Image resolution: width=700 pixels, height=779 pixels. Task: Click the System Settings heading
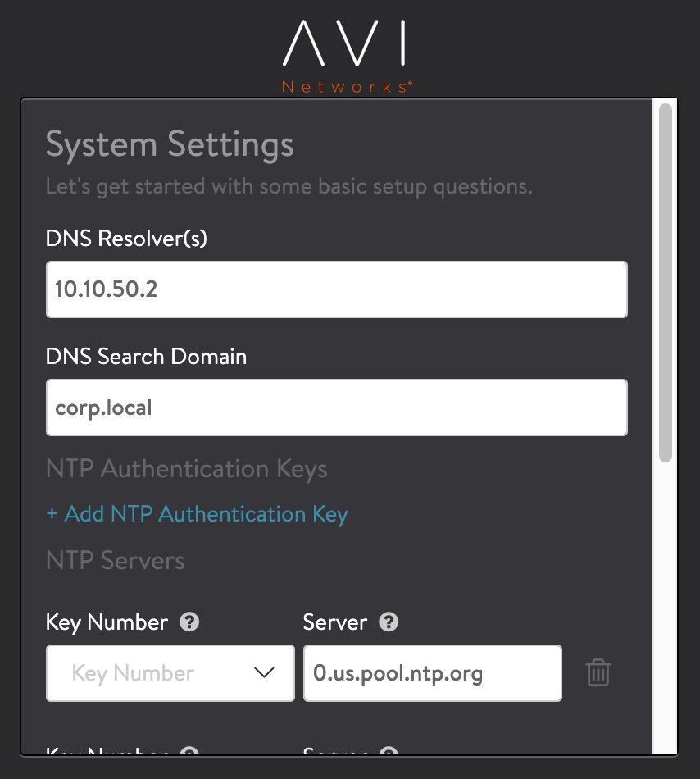point(170,145)
